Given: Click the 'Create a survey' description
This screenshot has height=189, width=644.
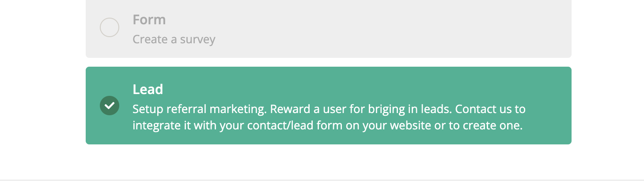Looking at the screenshot, I should coord(174,39).
